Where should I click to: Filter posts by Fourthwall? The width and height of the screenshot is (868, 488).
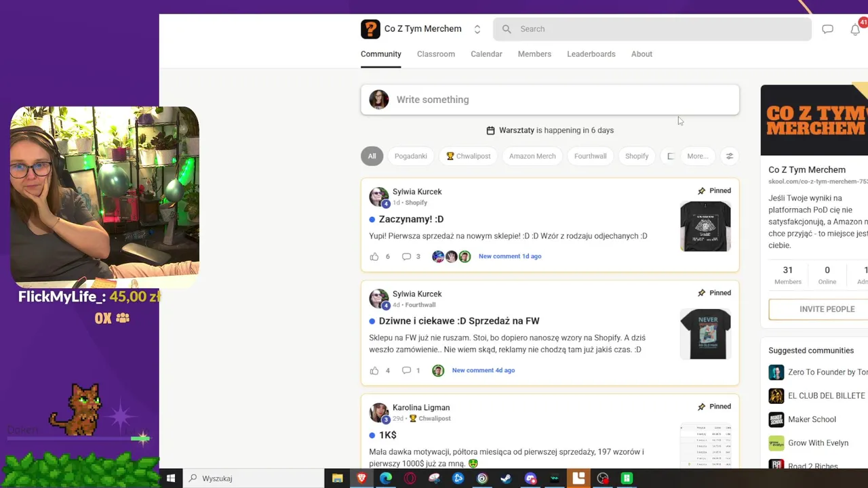tap(591, 156)
